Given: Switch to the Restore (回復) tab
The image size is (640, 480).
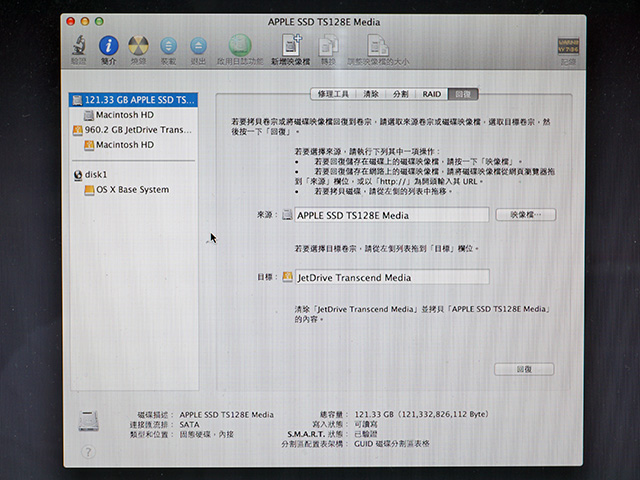Looking at the screenshot, I should pyautogui.click(x=463, y=94).
